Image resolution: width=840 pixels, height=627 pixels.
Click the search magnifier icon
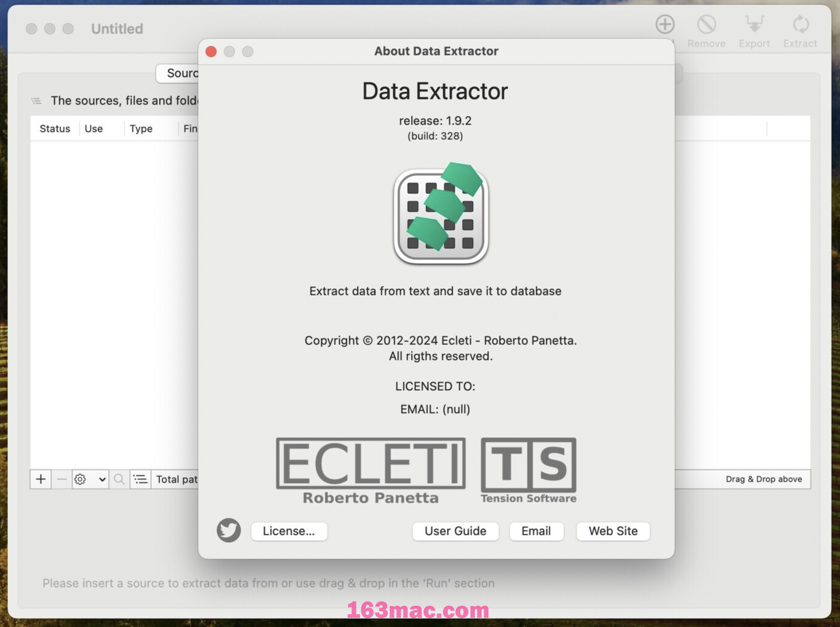118,479
